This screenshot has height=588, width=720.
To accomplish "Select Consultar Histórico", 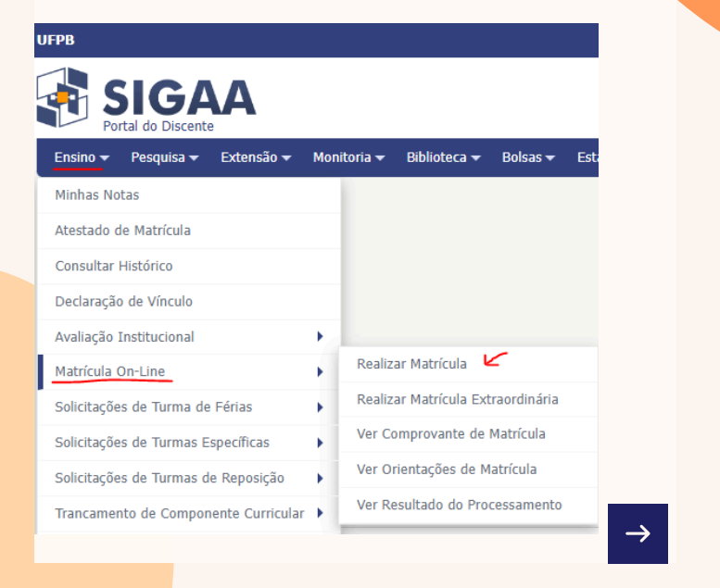I will coord(189,266).
